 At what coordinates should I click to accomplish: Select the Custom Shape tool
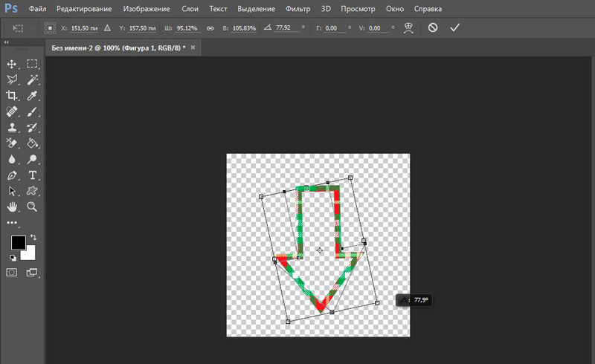[x=32, y=191]
